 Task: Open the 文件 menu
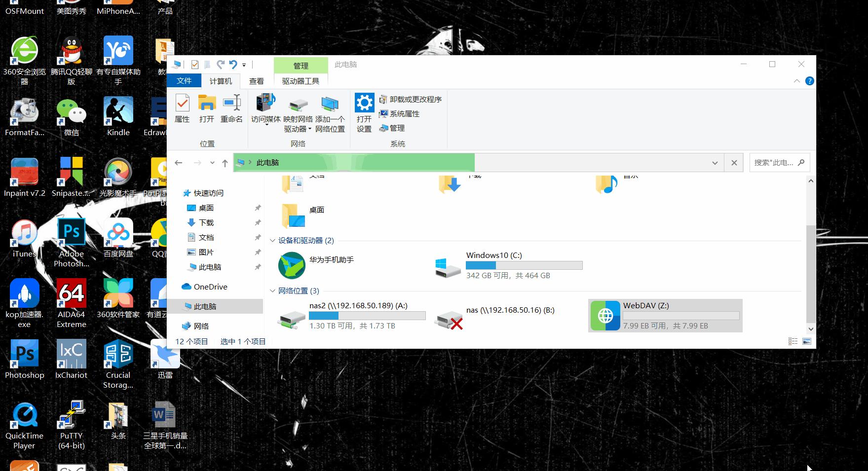[x=184, y=81]
